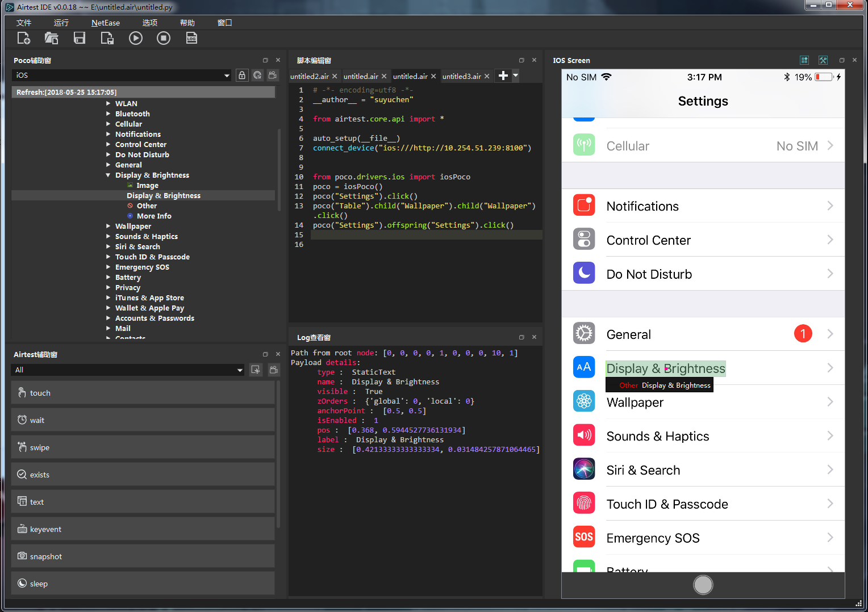Click the IOS Screen tools icon
The width and height of the screenshot is (868, 612).
[x=823, y=60]
